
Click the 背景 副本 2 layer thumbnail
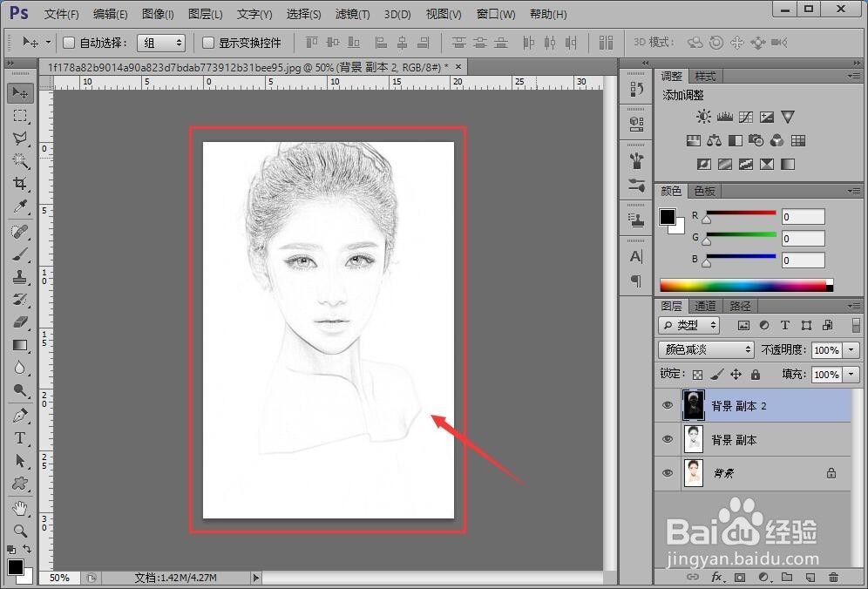pyautogui.click(x=694, y=405)
